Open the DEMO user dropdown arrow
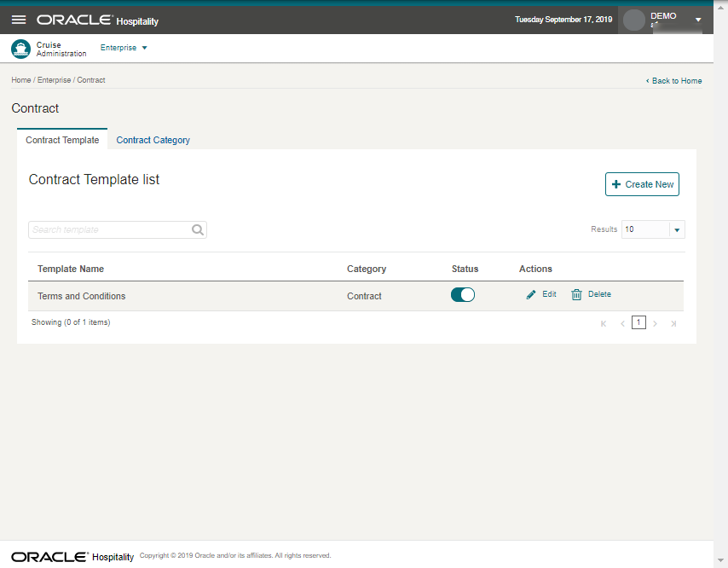 (x=698, y=20)
